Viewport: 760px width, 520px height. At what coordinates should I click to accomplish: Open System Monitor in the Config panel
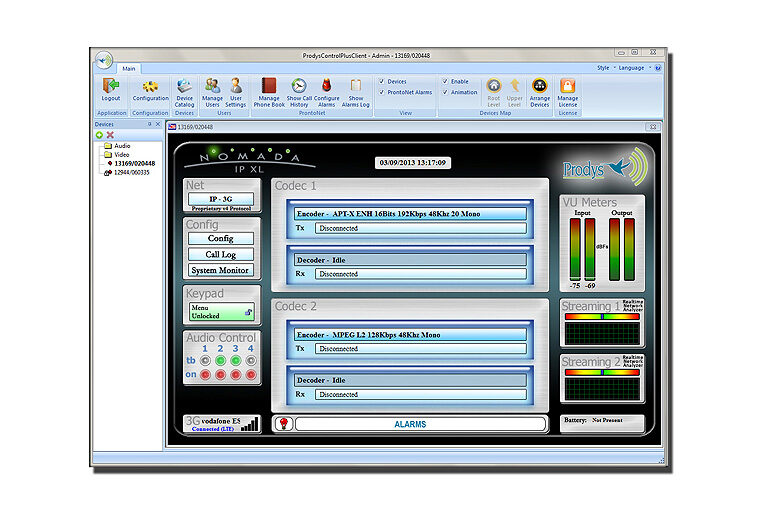pyautogui.click(x=221, y=270)
